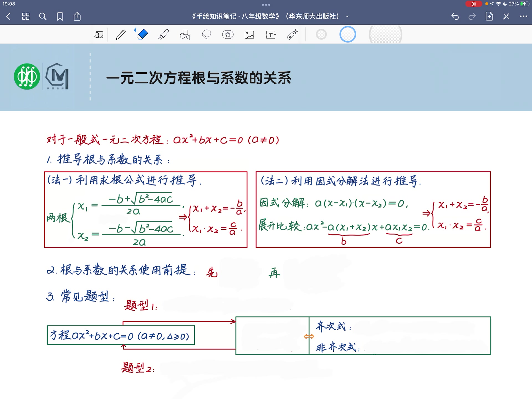
Task: Select the Text box tool
Action: pos(270,34)
